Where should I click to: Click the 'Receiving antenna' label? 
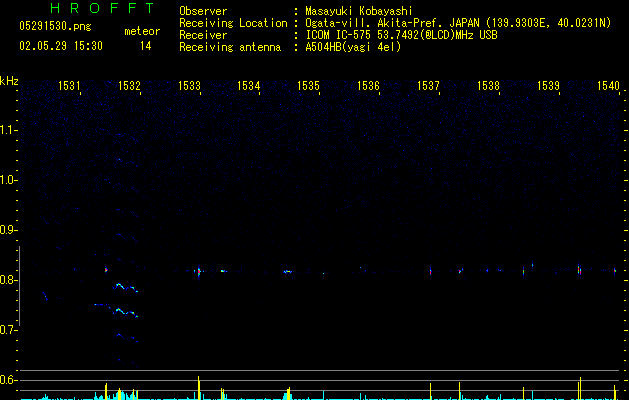pos(230,47)
